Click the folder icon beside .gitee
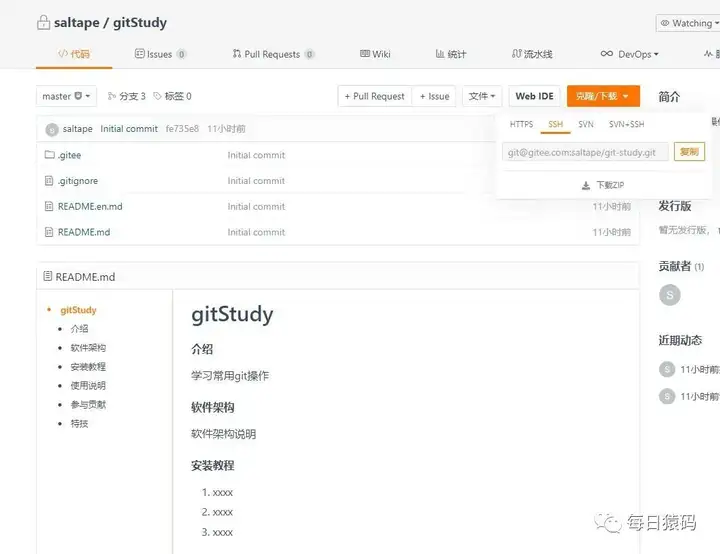Screen dimensions: 720x554 click(x=49, y=155)
